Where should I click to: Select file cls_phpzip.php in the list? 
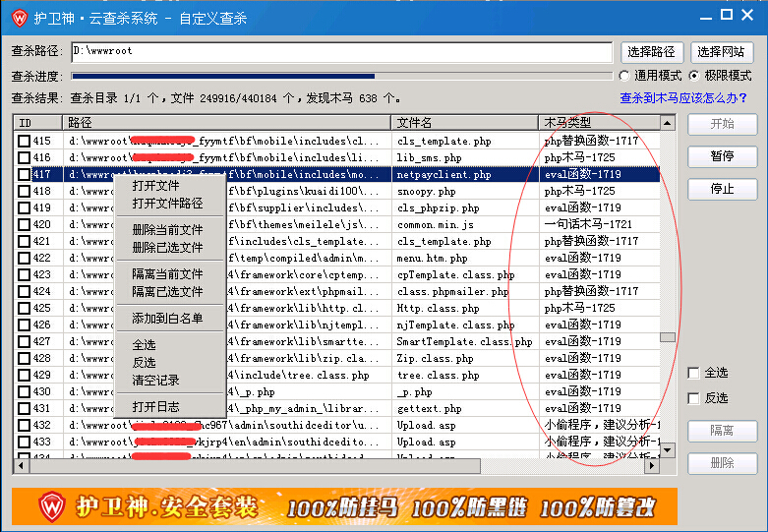(x=438, y=208)
